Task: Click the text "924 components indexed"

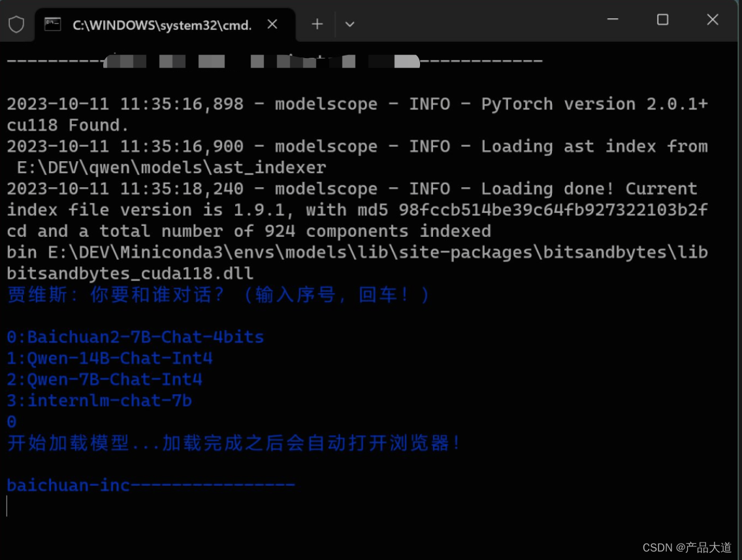Action: (x=378, y=231)
